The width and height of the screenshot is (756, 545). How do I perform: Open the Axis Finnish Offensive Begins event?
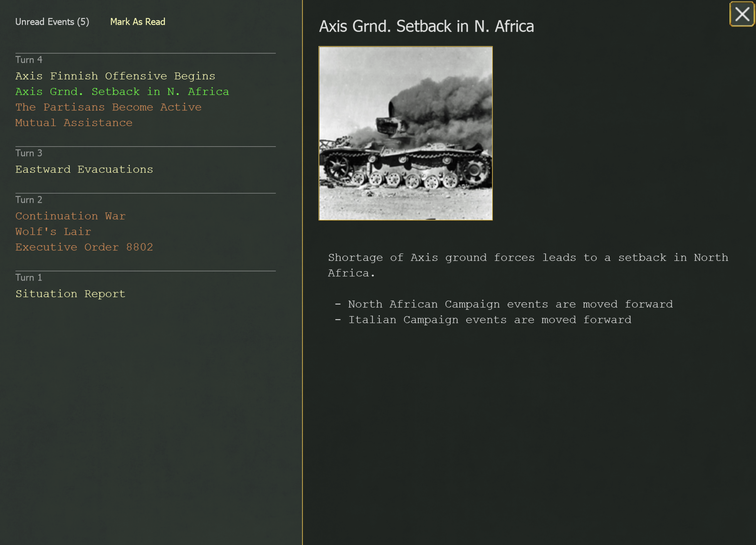point(115,76)
